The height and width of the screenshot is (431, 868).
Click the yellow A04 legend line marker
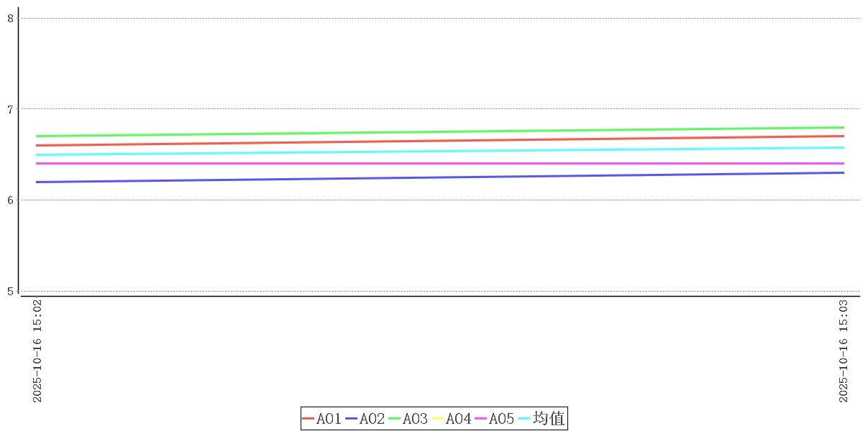point(438,419)
